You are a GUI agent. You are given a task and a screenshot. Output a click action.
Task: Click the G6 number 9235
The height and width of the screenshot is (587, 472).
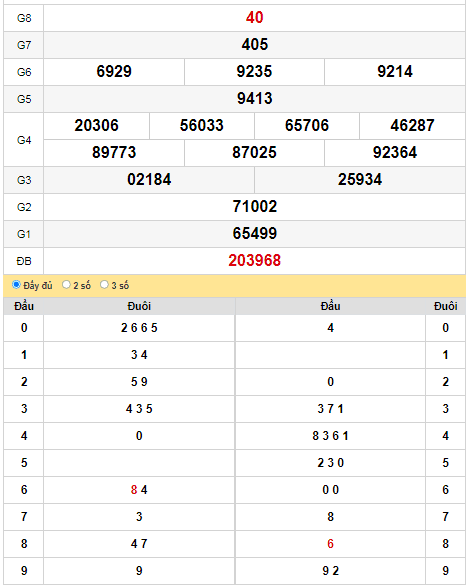[x=254, y=72]
